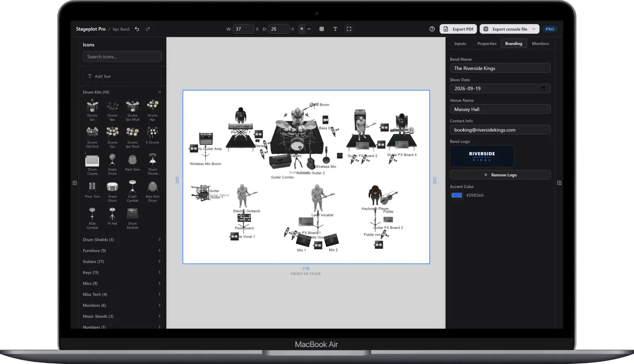Expand the Mics (9) category

pyautogui.click(x=122, y=283)
